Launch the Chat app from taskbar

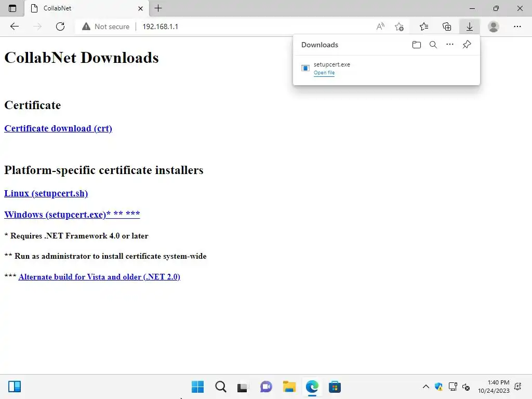click(x=266, y=387)
